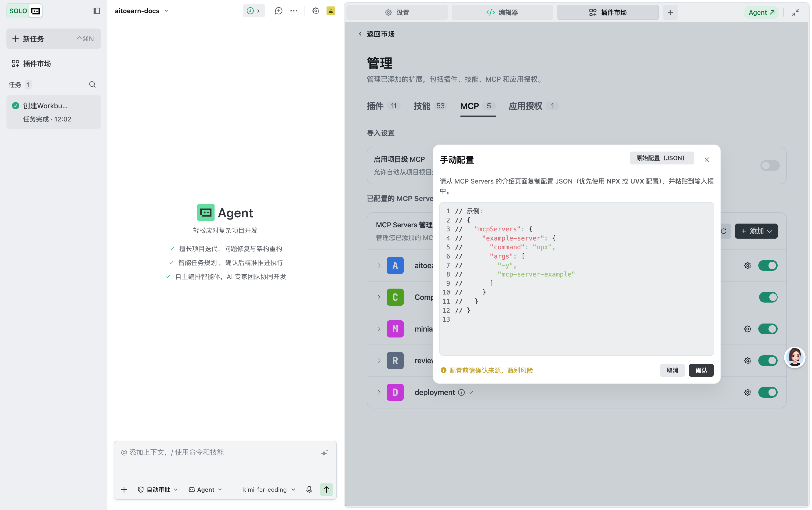
Task: Send message with arrow button
Action: (326, 489)
